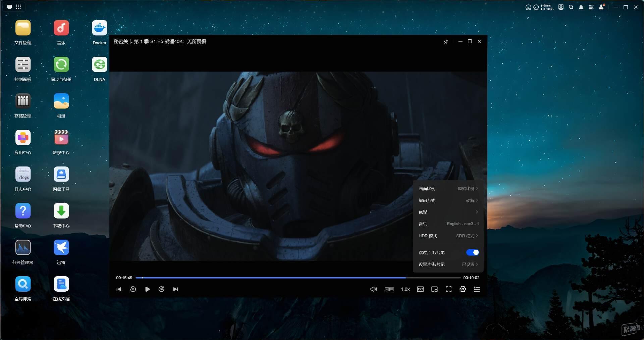Enter fullscreen video mode
644x340 pixels.
pyautogui.click(x=448, y=289)
